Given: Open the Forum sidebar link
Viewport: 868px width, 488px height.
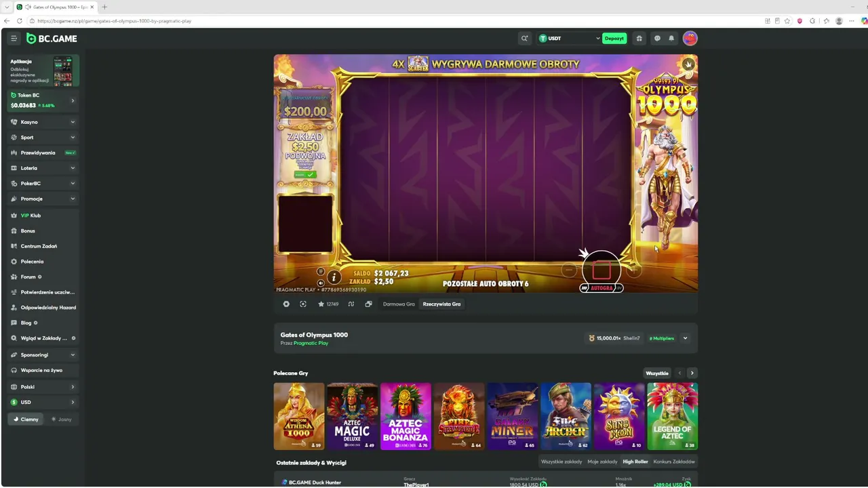Looking at the screenshot, I should click(43, 277).
